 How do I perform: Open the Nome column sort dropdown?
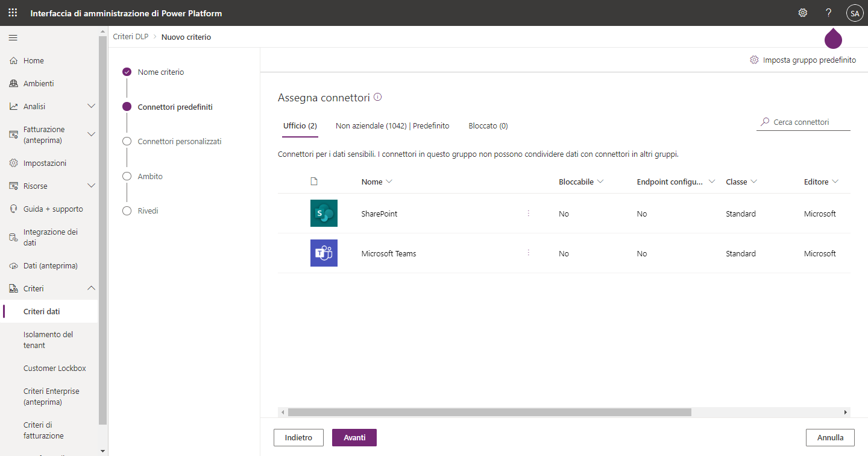[x=389, y=182]
